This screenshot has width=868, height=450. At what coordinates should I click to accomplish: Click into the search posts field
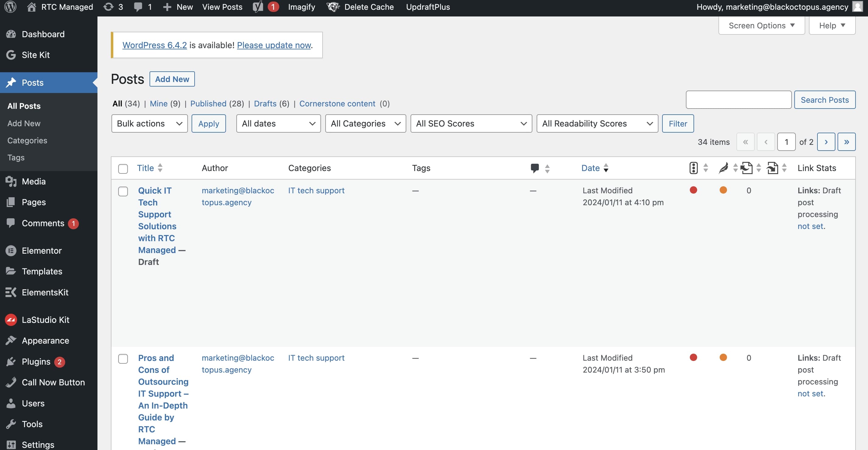click(x=738, y=100)
